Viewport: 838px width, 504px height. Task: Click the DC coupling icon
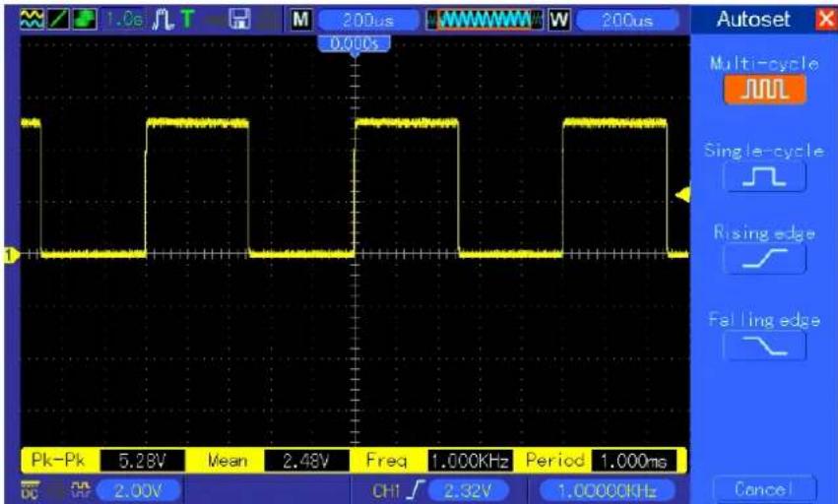(x=30, y=490)
